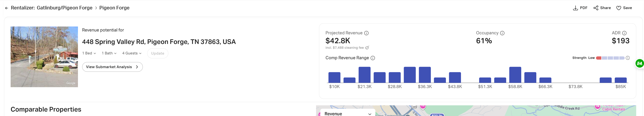Screen dimensions: 644x116
Task: Open View Submarket Analysis
Action: tap(112, 67)
